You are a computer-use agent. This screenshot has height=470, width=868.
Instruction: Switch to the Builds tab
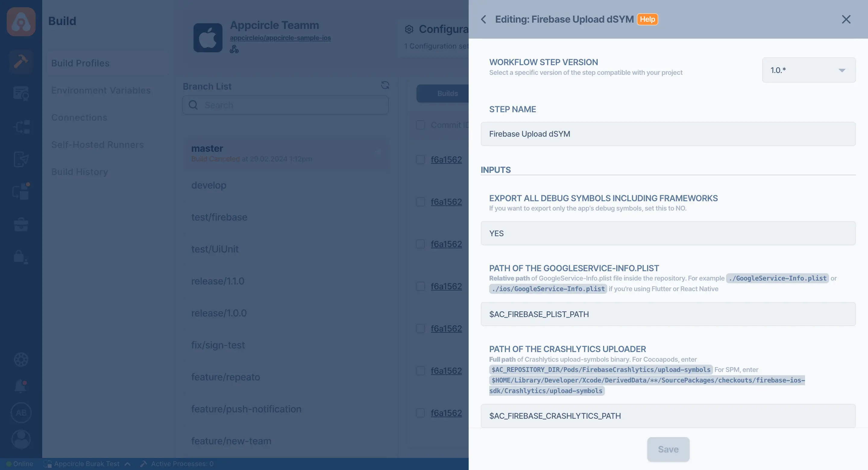[x=442, y=94]
